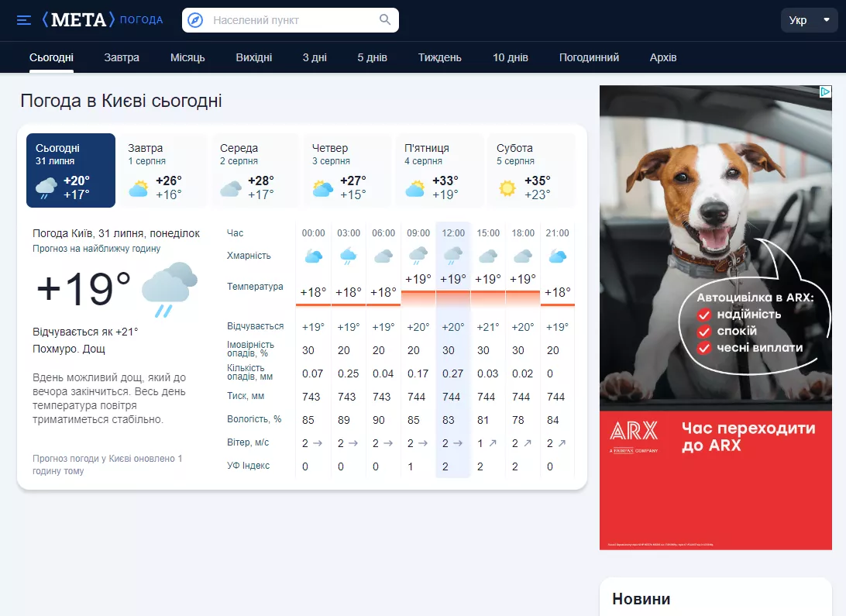Click the ПОГОДА link next to logo
This screenshot has height=616, width=846.
pyautogui.click(x=141, y=20)
